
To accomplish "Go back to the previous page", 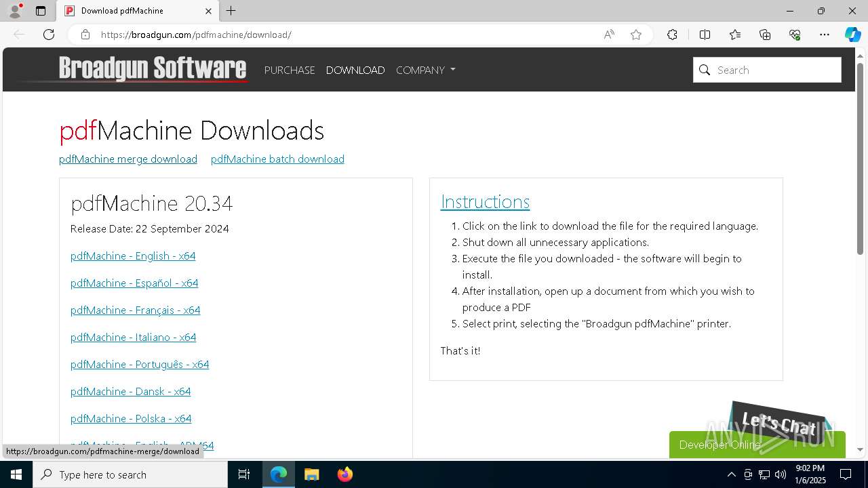I will click(19, 35).
